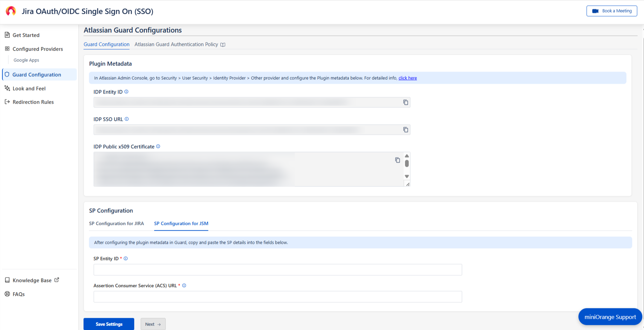The image size is (644, 330).
Task: Click the Configured Providers grid icon
Action: [x=7, y=49]
